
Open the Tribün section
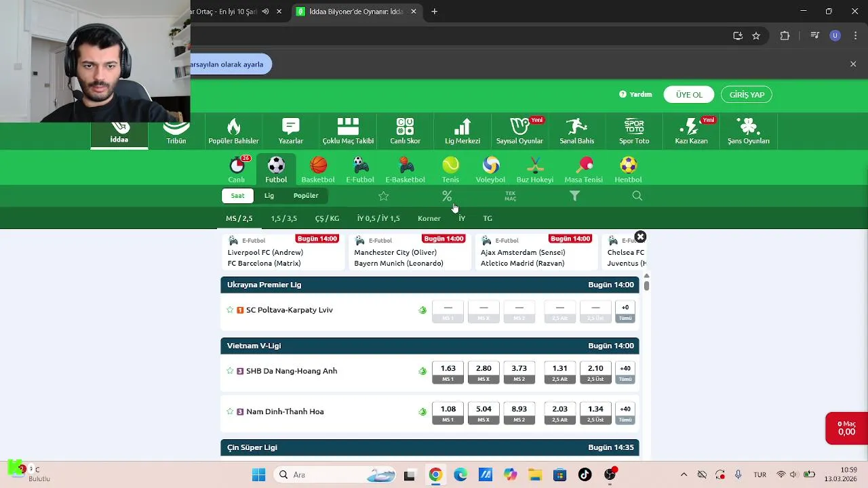click(176, 134)
